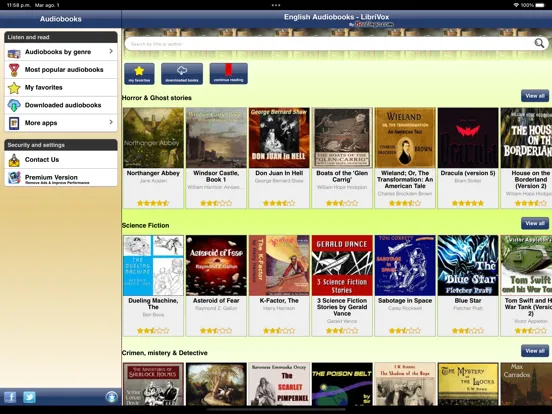Open the my favorites star button

139,74
